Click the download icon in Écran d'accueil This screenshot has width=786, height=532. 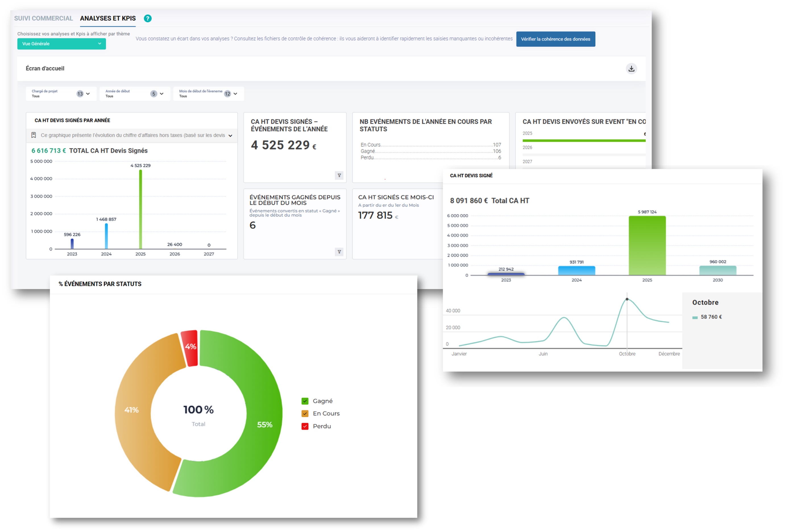(x=631, y=69)
